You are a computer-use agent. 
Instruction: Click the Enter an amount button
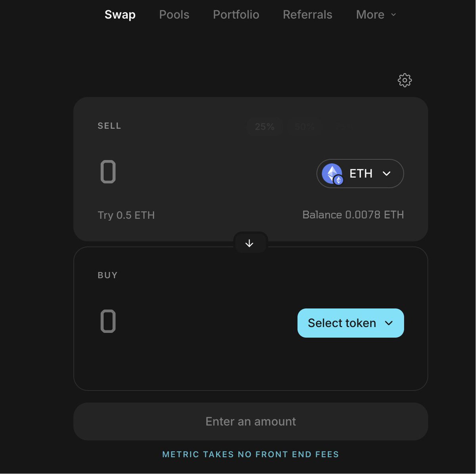tap(251, 421)
